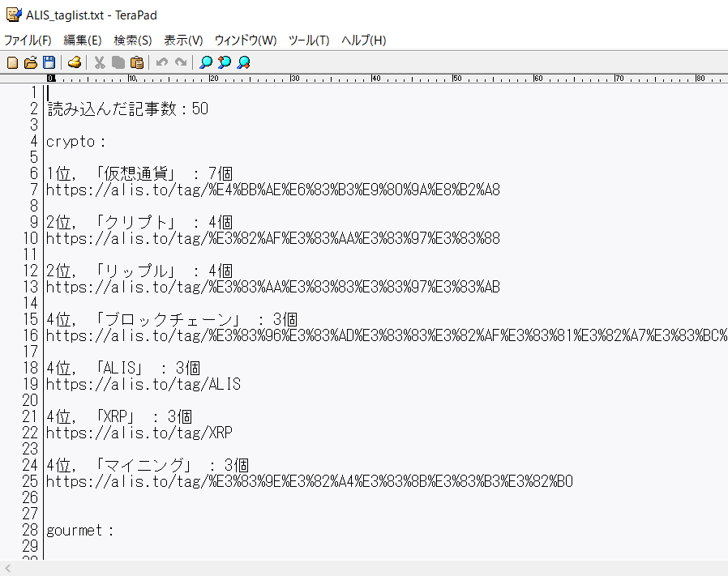Click the New file icon
This screenshot has width=728, height=576.
click(x=12, y=62)
